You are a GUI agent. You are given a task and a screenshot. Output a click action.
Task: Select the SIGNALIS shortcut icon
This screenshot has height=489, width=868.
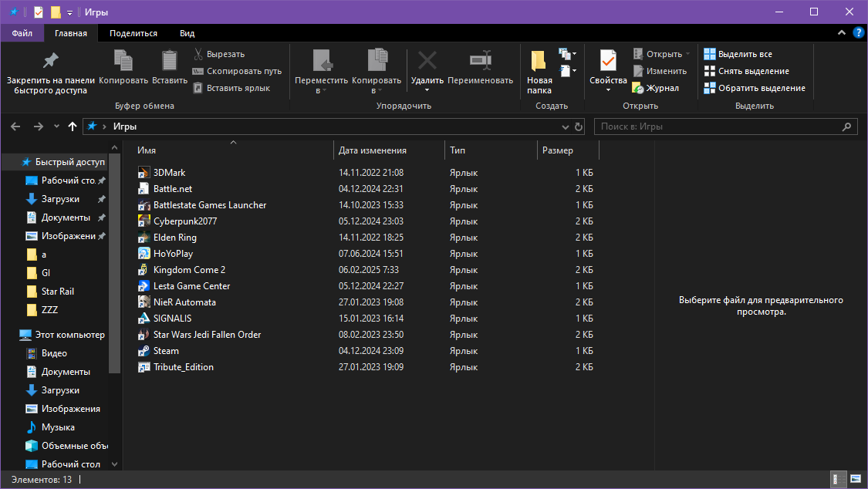[x=144, y=318]
